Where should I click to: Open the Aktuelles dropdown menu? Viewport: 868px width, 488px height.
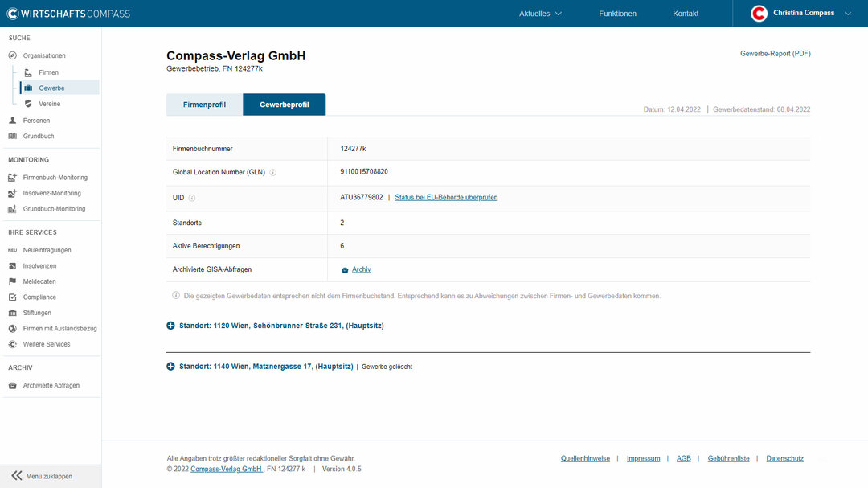(x=540, y=14)
